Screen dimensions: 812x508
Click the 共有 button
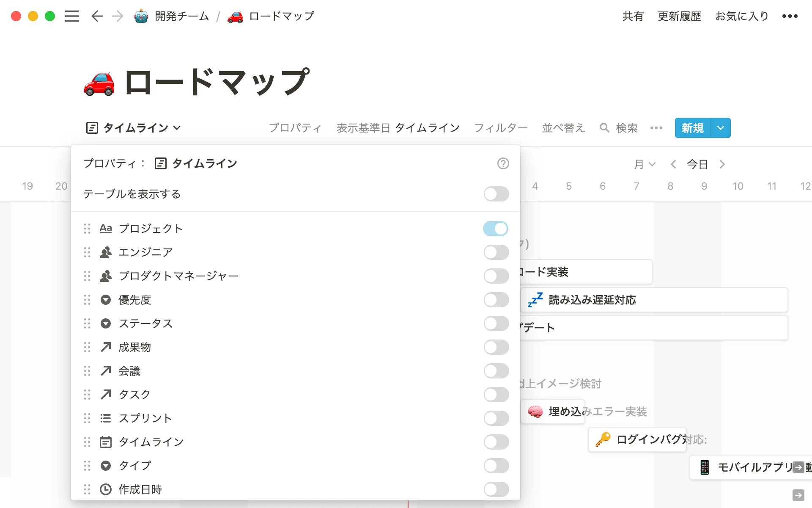(633, 16)
